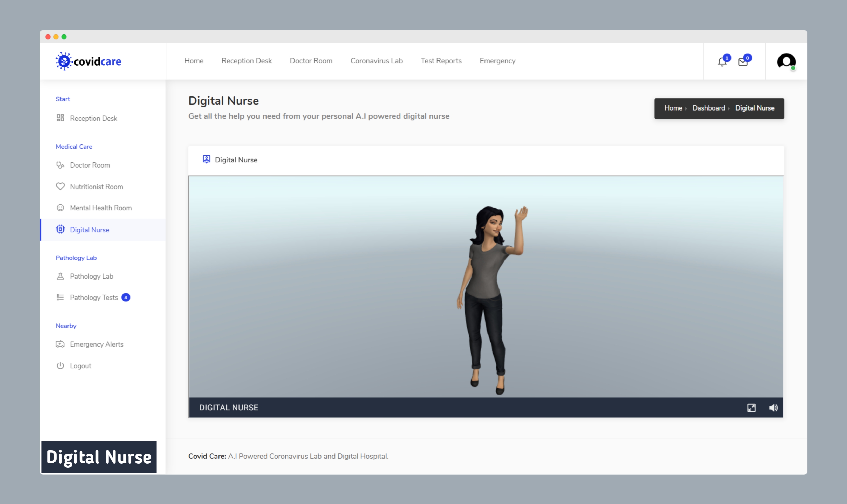
Task: Go to Coronavirus Lab top menu
Action: click(x=377, y=61)
